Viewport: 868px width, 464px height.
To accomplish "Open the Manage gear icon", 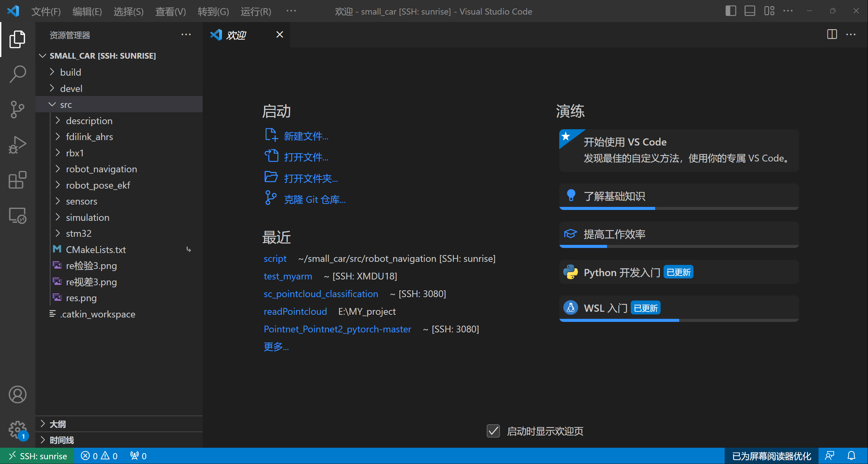I will pos(17,430).
